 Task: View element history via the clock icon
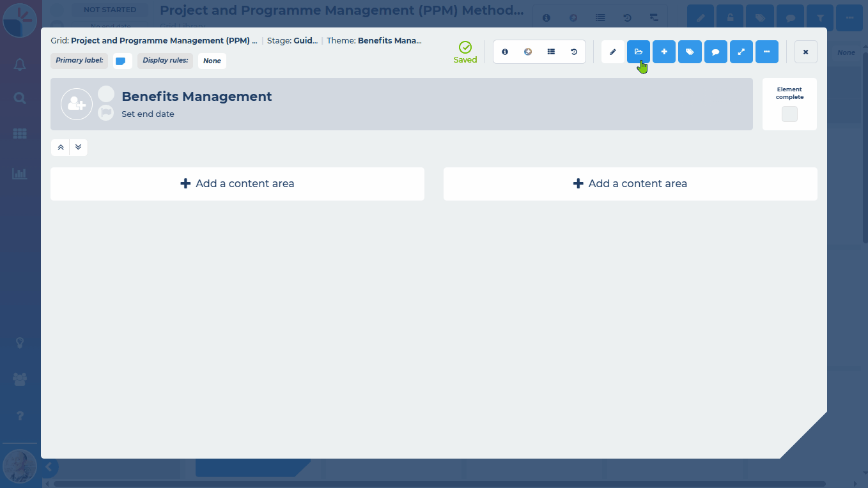click(x=573, y=52)
